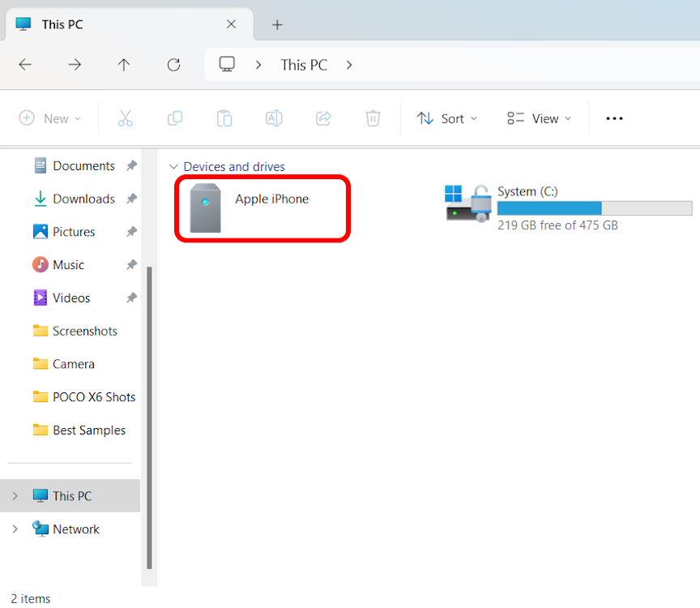Collapse the Devices and drives group
Viewport: 700px width, 608px height.
point(173,167)
